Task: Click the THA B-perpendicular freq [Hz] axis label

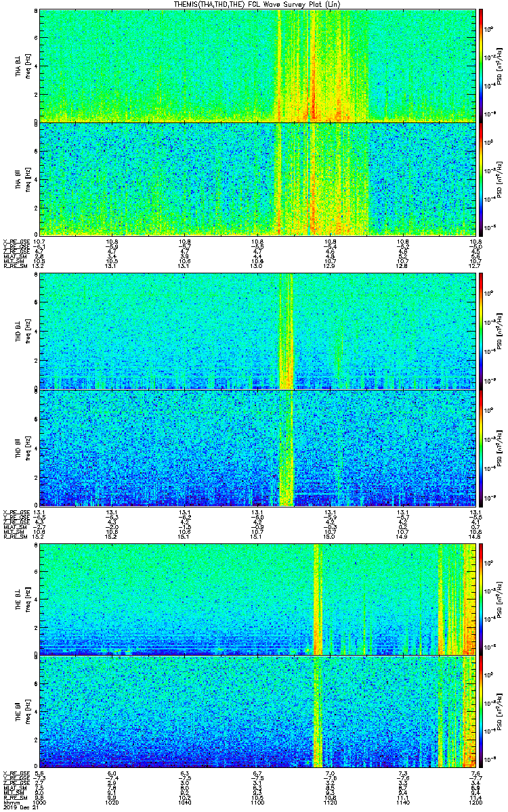Action: coord(26,65)
